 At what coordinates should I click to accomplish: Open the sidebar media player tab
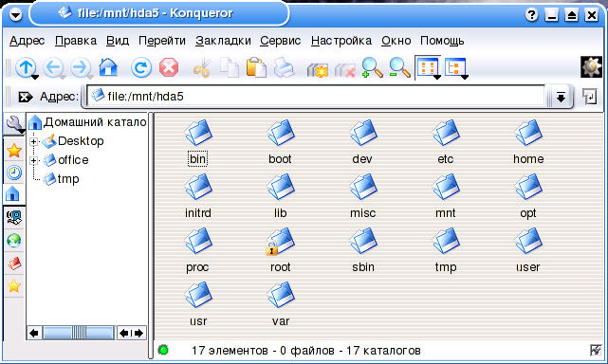coord(14,217)
